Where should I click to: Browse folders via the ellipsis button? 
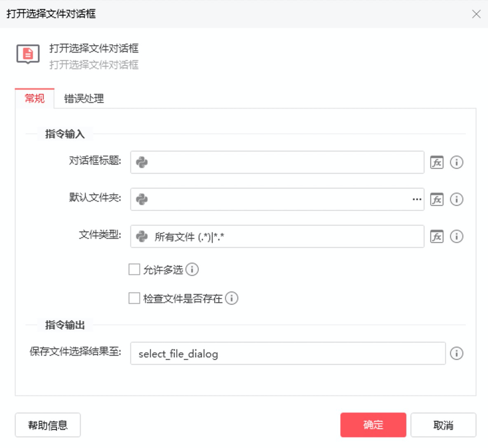tap(417, 199)
